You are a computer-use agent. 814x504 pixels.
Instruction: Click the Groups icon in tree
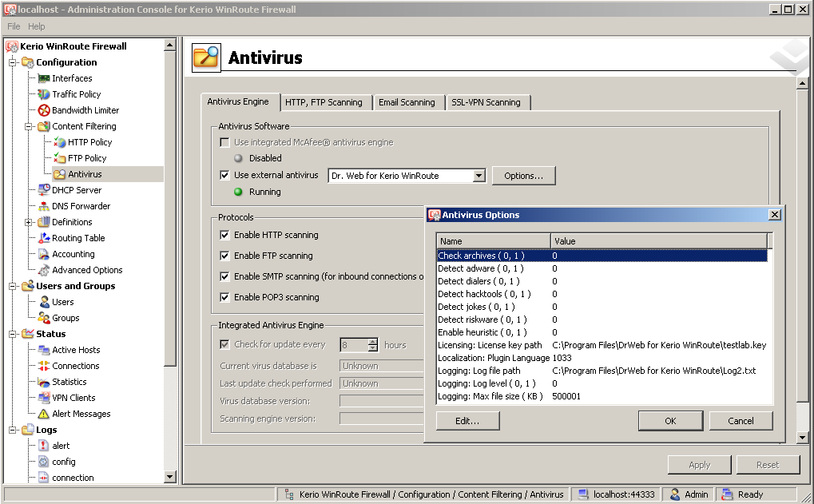(44, 318)
